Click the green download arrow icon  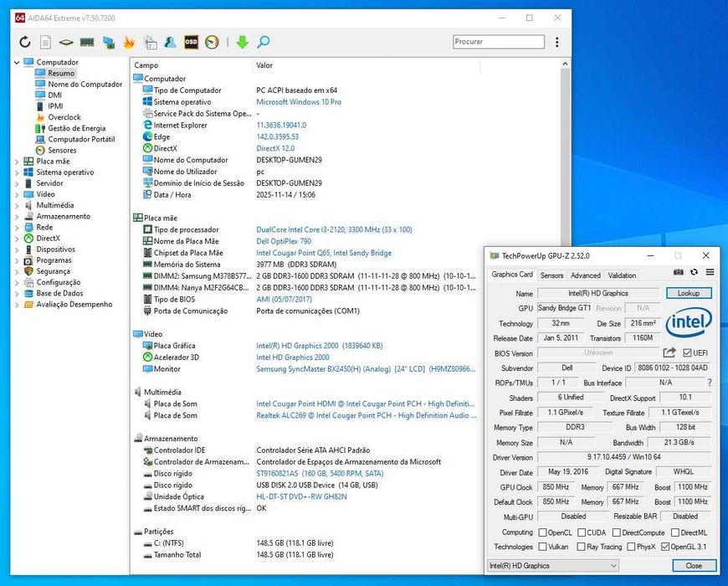pos(243,42)
